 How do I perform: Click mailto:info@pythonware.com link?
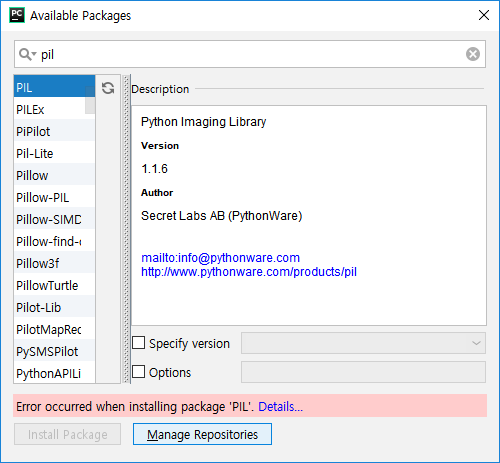pos(220,258)
